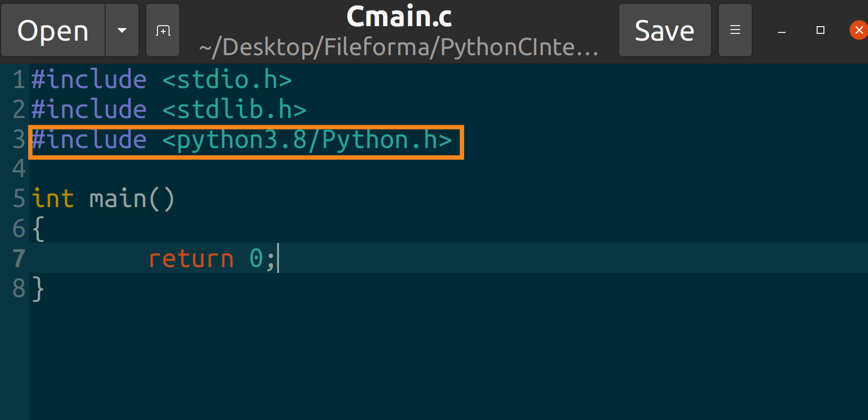Click the stdlib.h include on line 2

[x=169, y=109]
